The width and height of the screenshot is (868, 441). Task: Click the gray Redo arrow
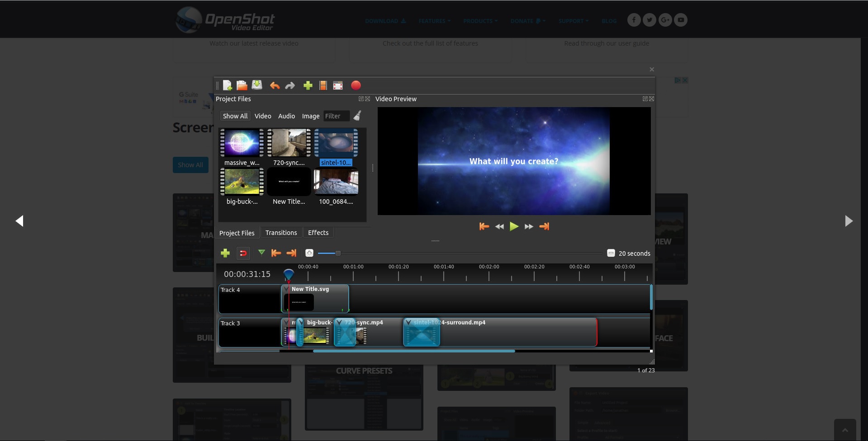point(290,85)
